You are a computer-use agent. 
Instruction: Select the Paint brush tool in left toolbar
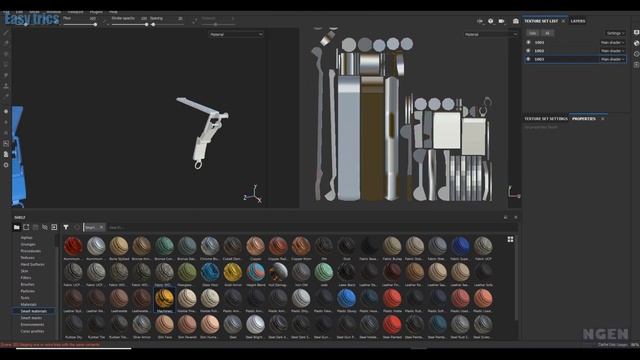[x=6, y=32]
